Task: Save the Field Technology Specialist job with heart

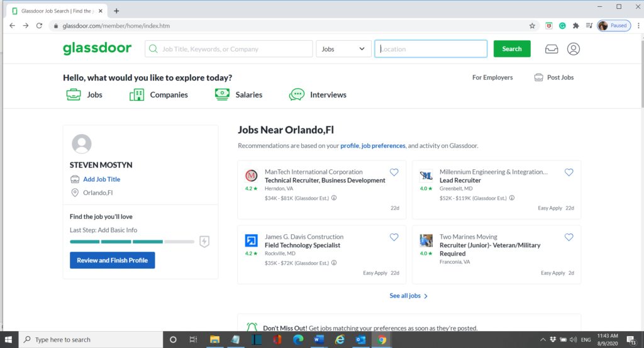Action: click(394, 237)
